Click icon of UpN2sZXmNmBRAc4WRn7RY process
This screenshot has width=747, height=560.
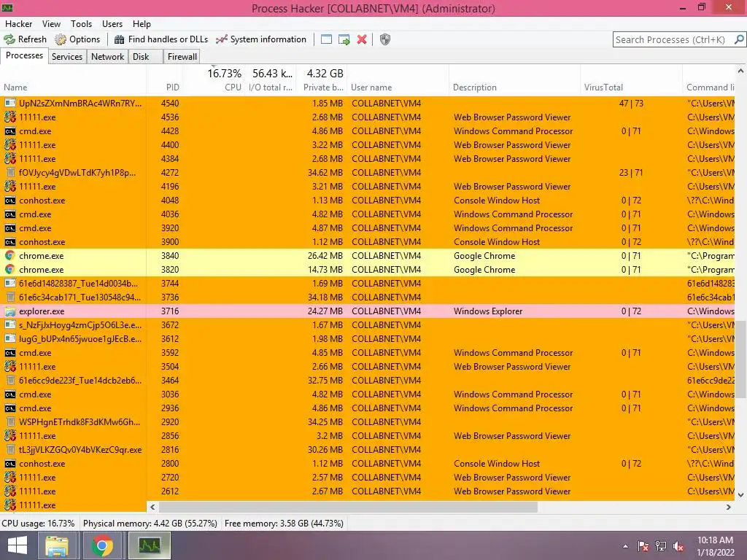coord(10,104)
